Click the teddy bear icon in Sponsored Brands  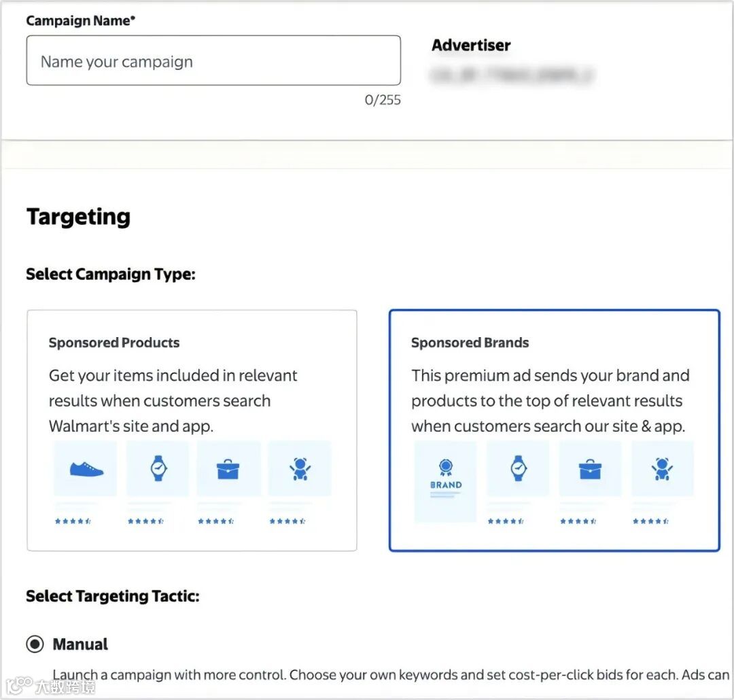662,469
